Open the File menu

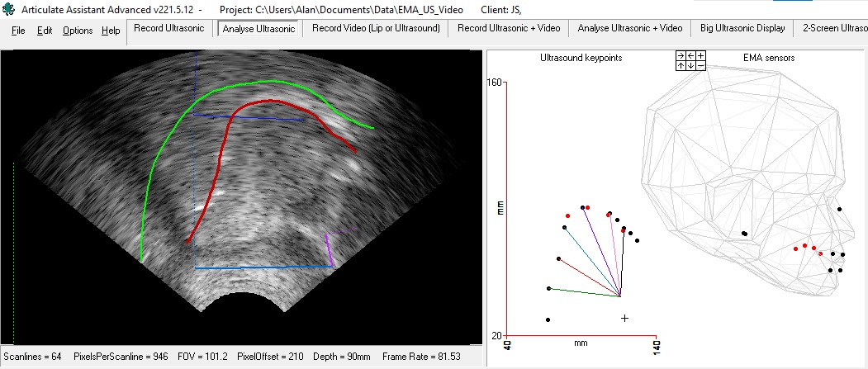[x=18, y=31]
